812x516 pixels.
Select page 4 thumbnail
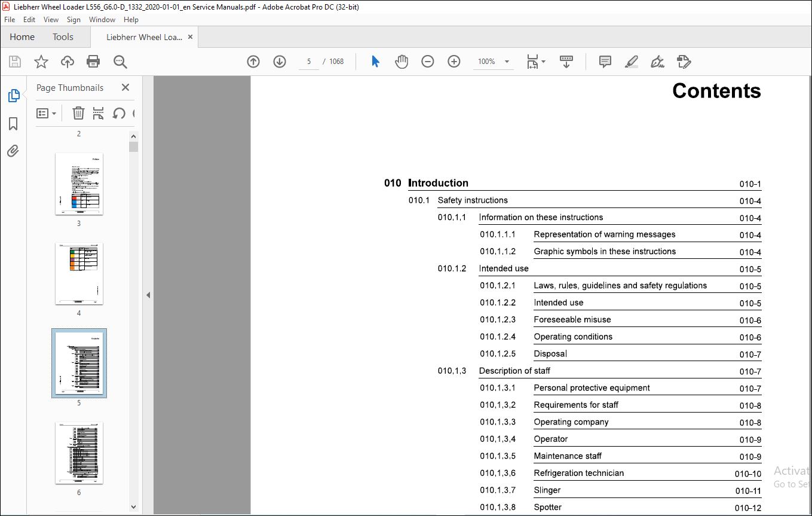tap(79, 274)
